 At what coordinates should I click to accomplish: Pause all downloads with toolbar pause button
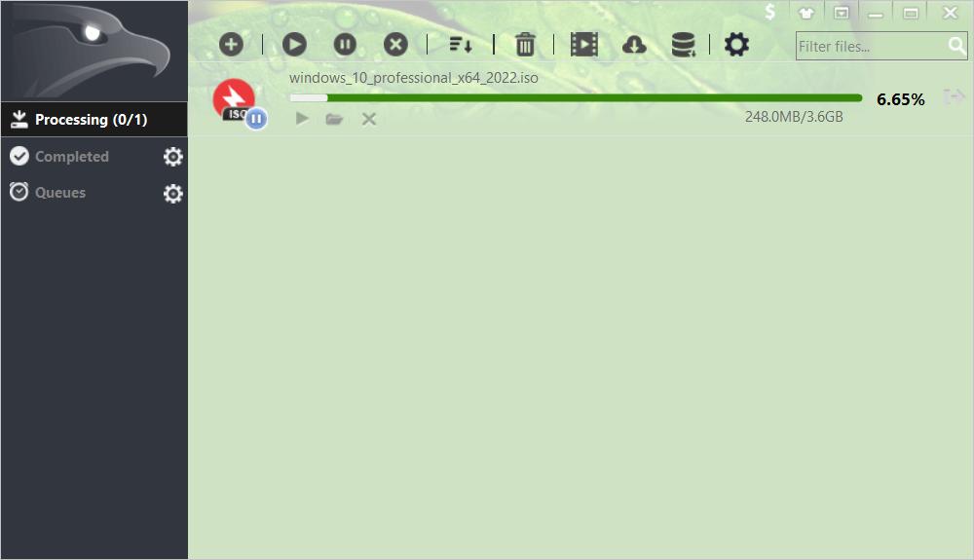click(x=345, y=45)
